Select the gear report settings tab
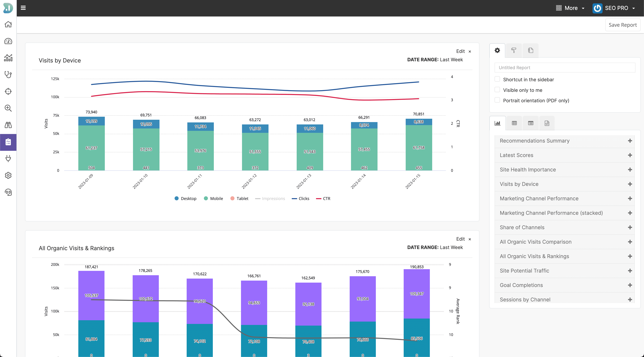The image size is (644, 357). (497, 50)
